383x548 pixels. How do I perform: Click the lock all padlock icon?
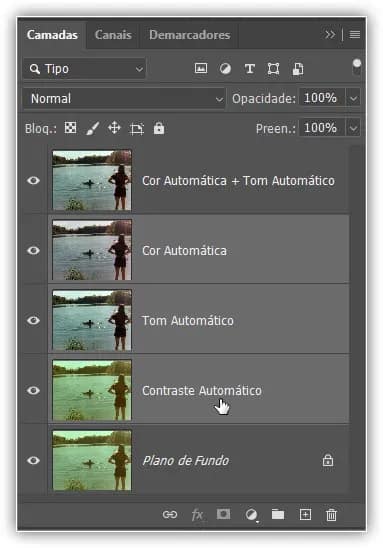pos(159,128)
